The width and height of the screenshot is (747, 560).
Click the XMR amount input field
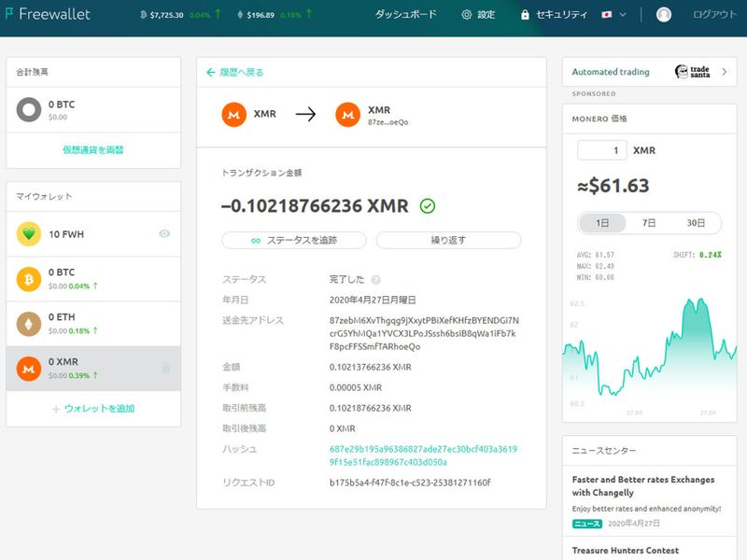[x=602, y=150]
